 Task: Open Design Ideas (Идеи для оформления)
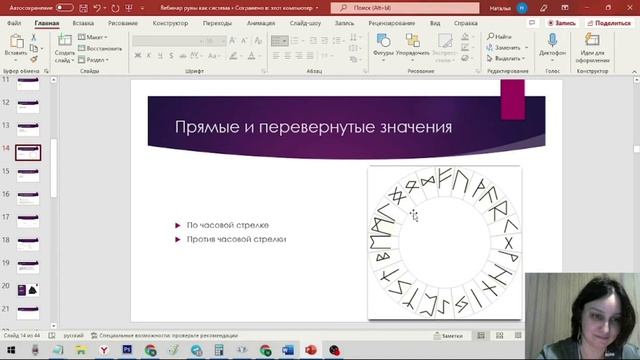(592, 48)
